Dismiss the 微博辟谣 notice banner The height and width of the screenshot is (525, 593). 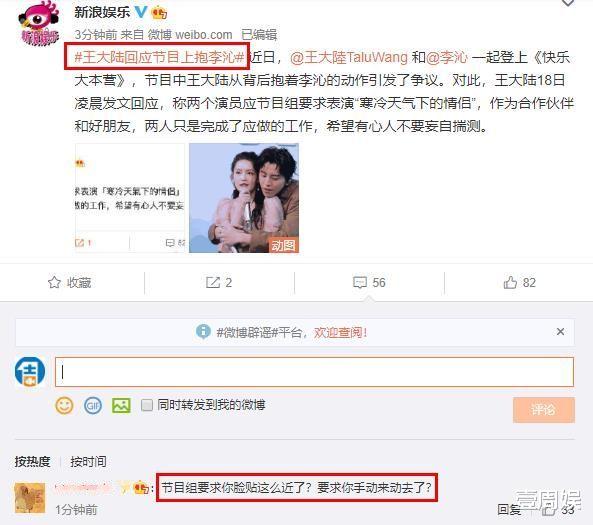[560, 332]
